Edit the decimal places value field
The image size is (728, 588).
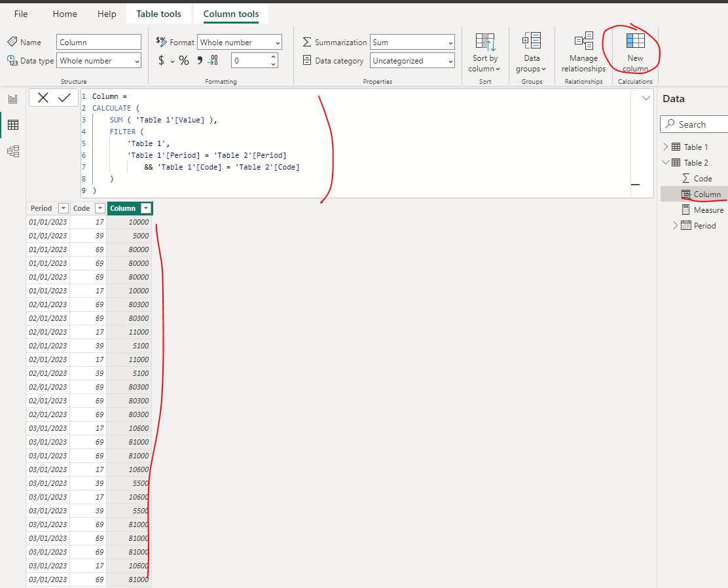pyautogui.click(x=250, y=61)
